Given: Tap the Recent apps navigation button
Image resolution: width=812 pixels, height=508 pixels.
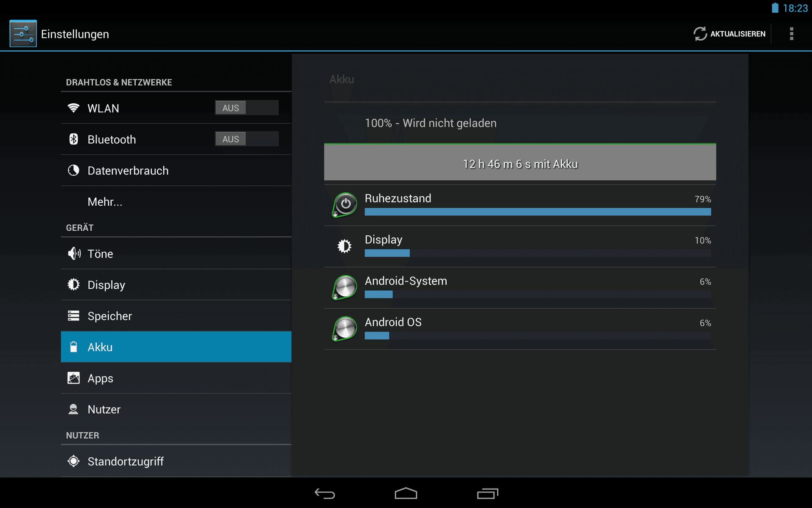Looking at the screenshot, I should 488,493.
